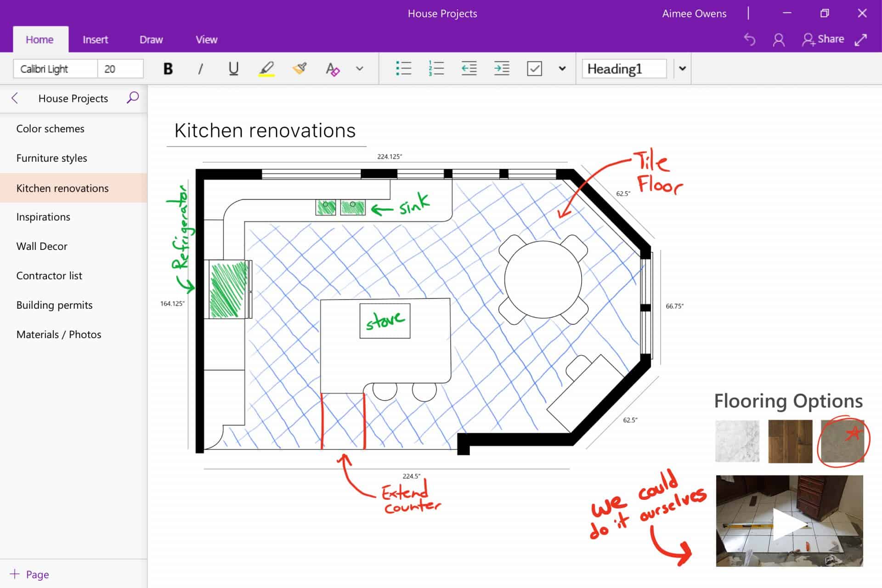Open the Insert ribbon tab
Image resolution: width=882 pixels, height=588 pixels.
tap(95, 40)
